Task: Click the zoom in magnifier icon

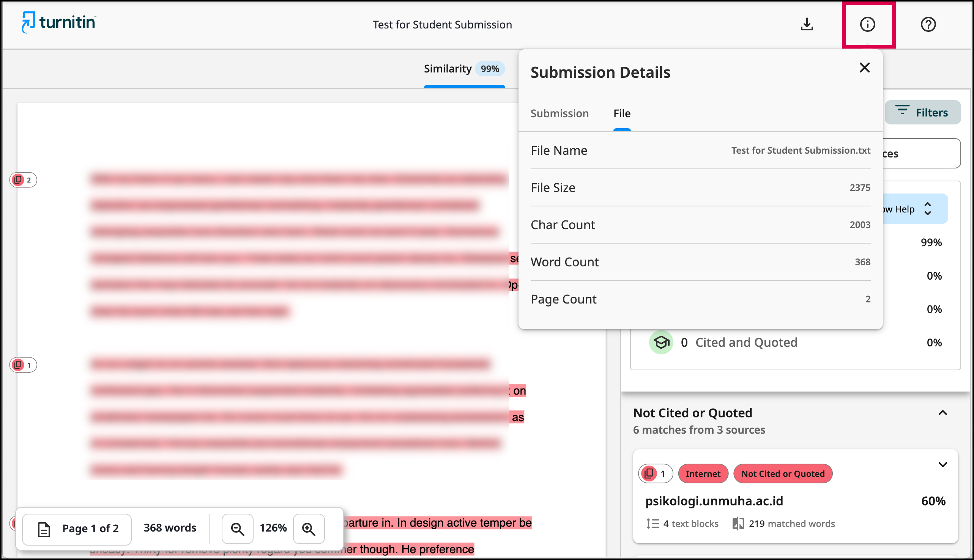Action: (x=309, y=529)
